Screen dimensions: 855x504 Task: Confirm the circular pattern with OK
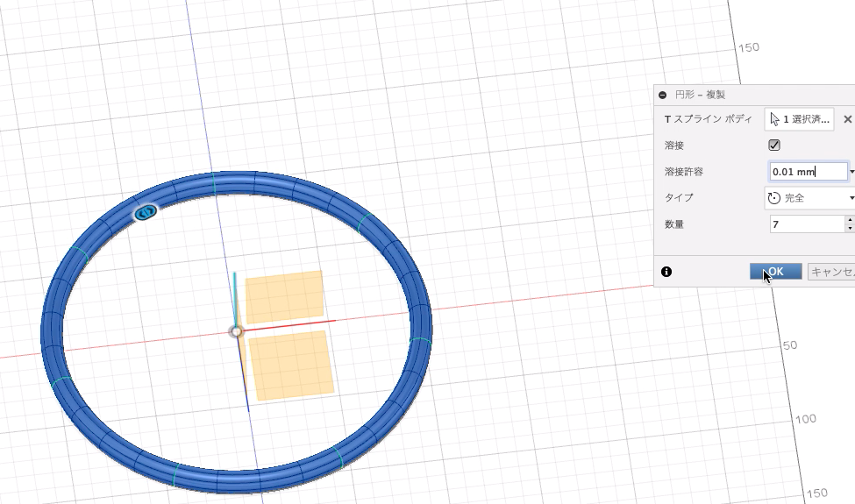click(775, 272)
